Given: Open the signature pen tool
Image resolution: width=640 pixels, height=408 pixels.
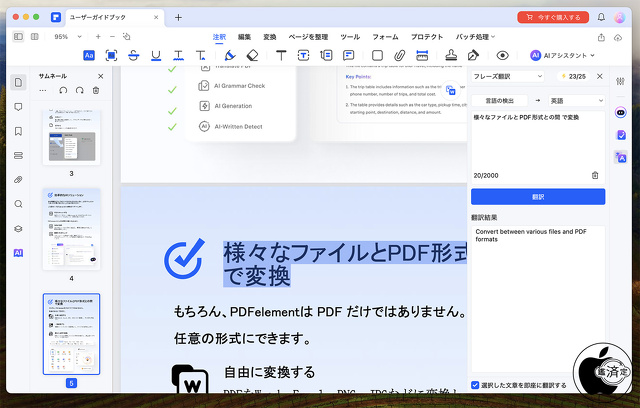Looking at the screenshot, I should 473,55.
